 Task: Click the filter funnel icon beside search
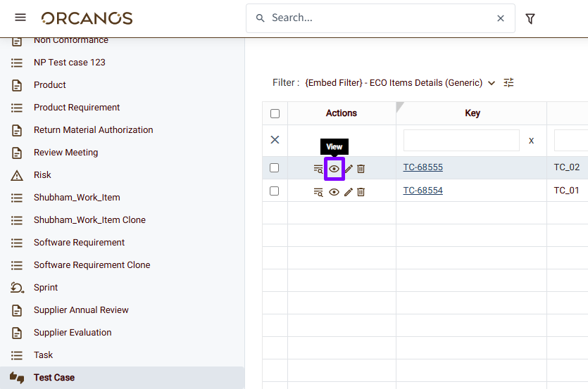[530, 18]
